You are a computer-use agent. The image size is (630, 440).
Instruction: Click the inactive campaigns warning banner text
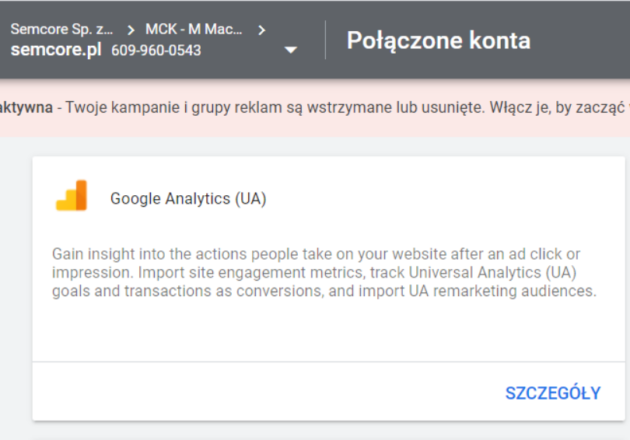[x=315, y=108]
